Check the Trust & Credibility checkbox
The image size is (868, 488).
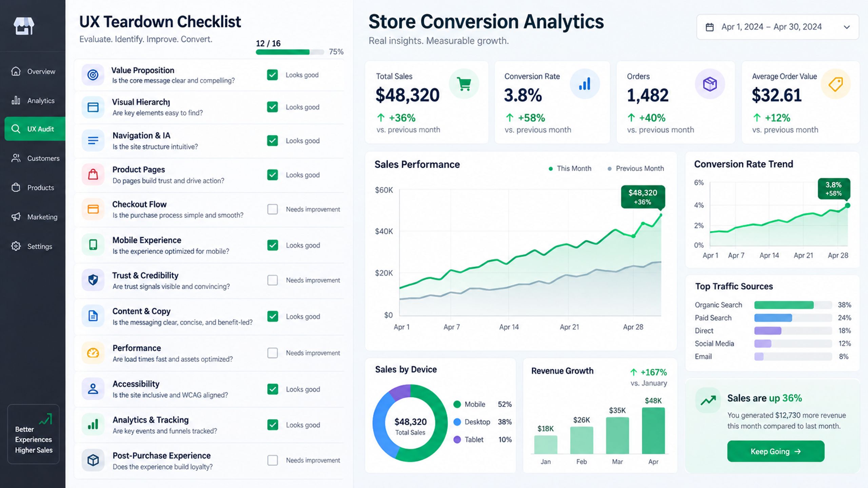(x=272, y=280)
